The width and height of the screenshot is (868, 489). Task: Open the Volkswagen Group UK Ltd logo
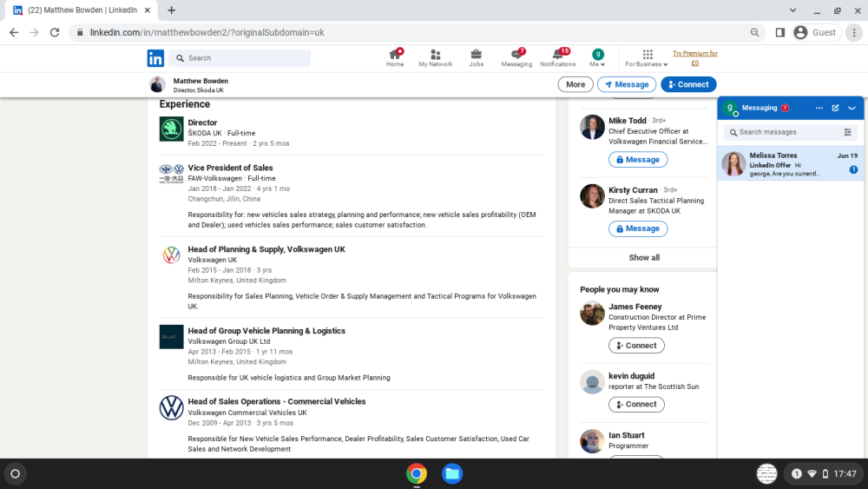(x=172, y=337)
